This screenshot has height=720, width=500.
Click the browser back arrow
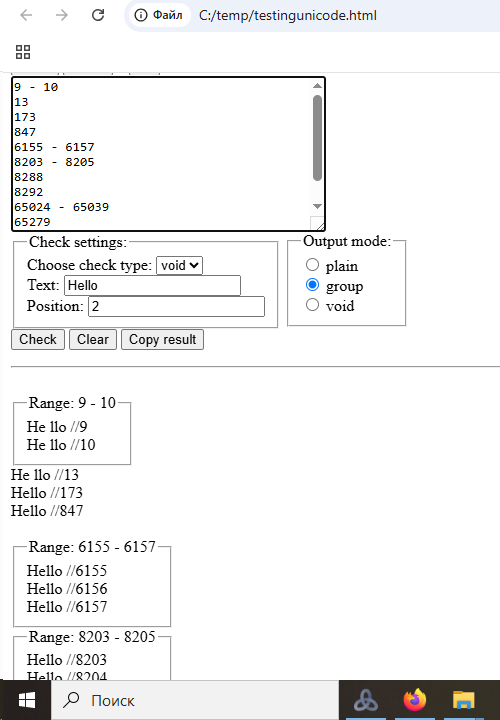tap(27, 15)
